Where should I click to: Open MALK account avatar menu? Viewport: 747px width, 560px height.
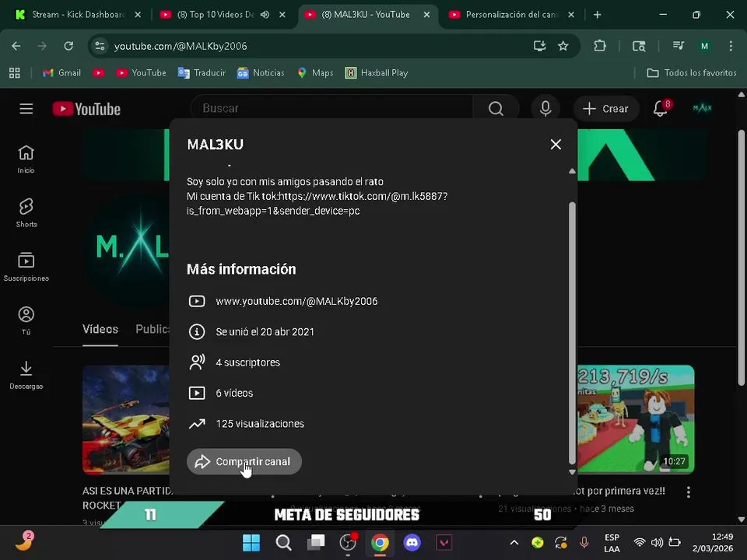(702, 108)
